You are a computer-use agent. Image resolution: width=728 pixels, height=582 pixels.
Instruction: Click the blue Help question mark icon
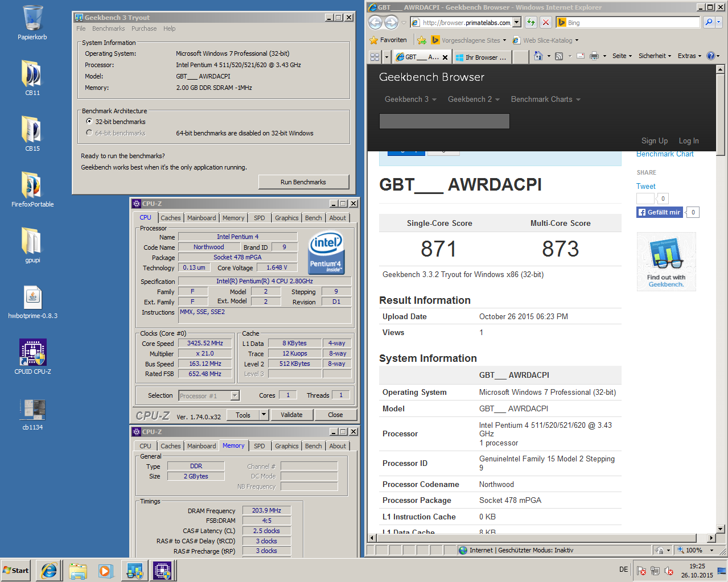coord(711,56)
